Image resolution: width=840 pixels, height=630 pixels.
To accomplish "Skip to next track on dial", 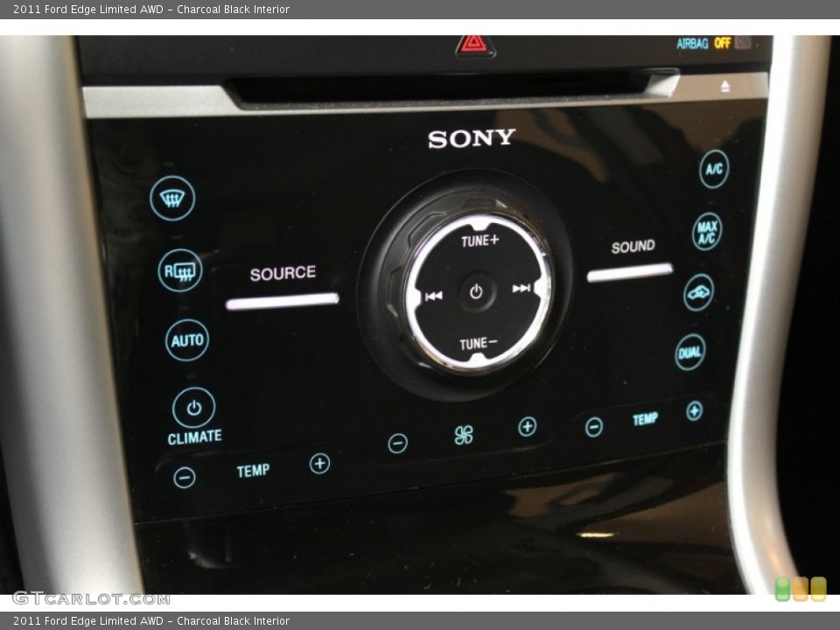I will [521, 288].
